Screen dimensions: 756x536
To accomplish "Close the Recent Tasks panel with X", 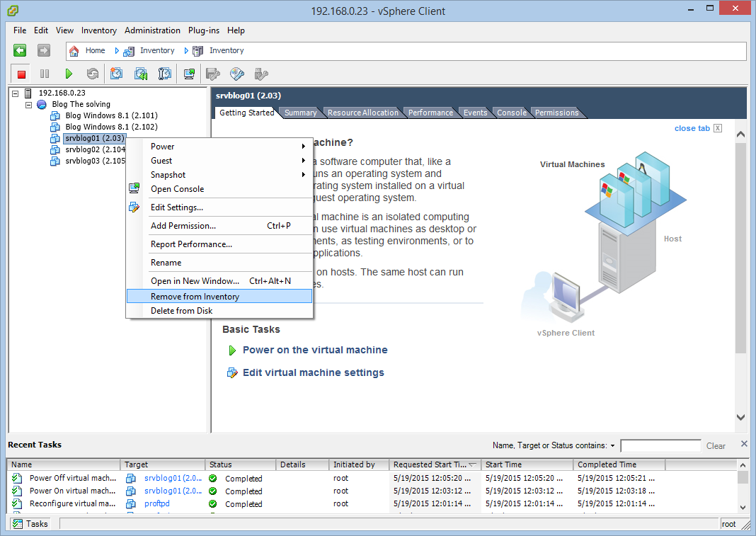I will tap(744, 444).
